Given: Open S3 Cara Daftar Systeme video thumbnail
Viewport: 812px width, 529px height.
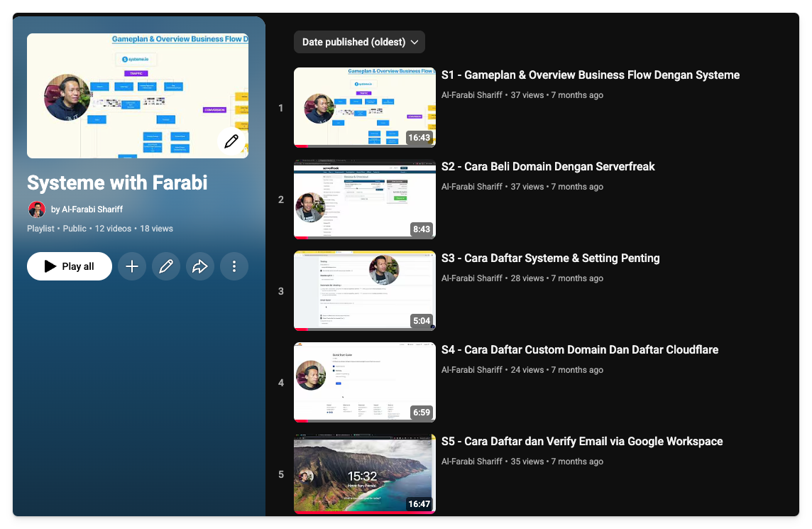Looking at the screenshot, I should 365,290.
